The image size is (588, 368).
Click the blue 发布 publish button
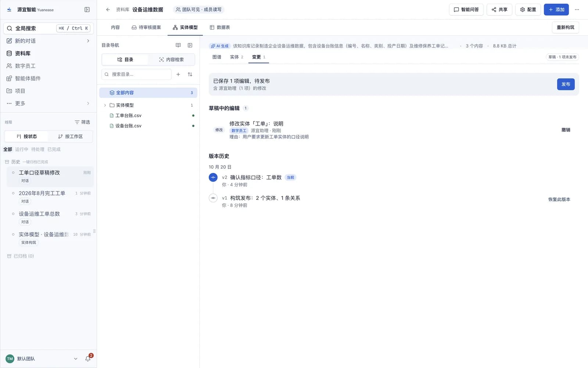pyautogui.click(x=566, y=84)
